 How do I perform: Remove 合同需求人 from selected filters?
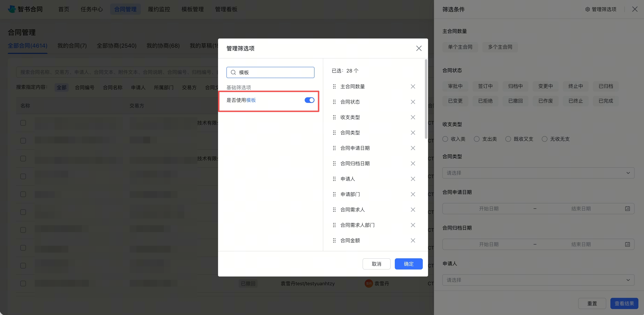click(413, 209)
